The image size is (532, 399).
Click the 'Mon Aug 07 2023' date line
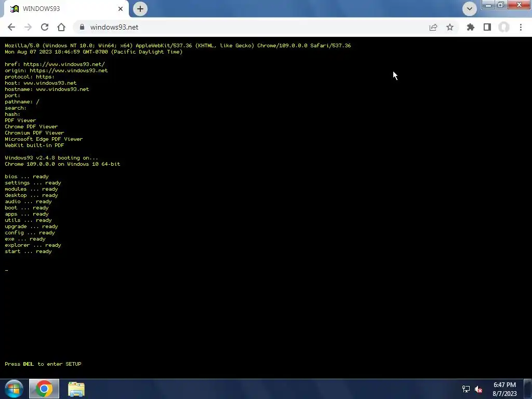94,51
